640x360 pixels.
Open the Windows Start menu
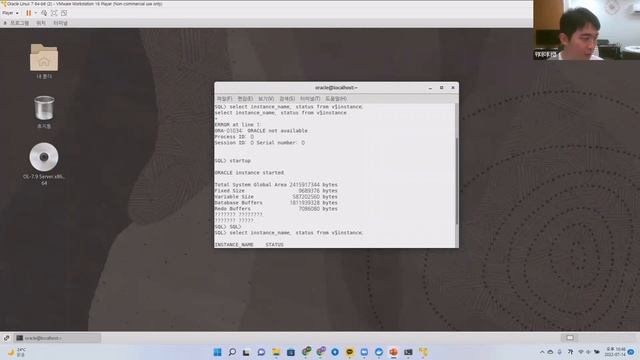(218, 352)
